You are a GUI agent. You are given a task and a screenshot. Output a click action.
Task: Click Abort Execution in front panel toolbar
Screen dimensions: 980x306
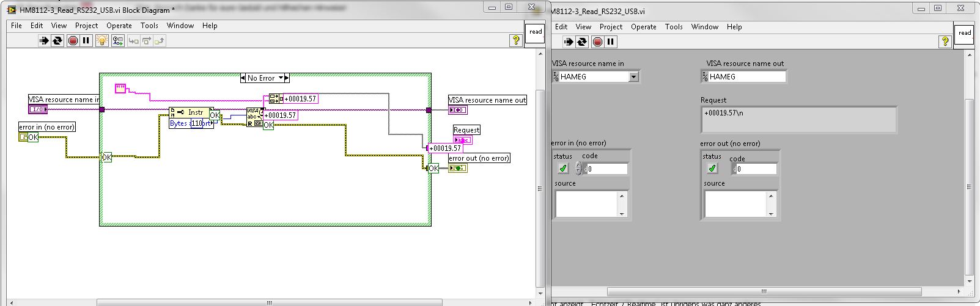[597, 42]
